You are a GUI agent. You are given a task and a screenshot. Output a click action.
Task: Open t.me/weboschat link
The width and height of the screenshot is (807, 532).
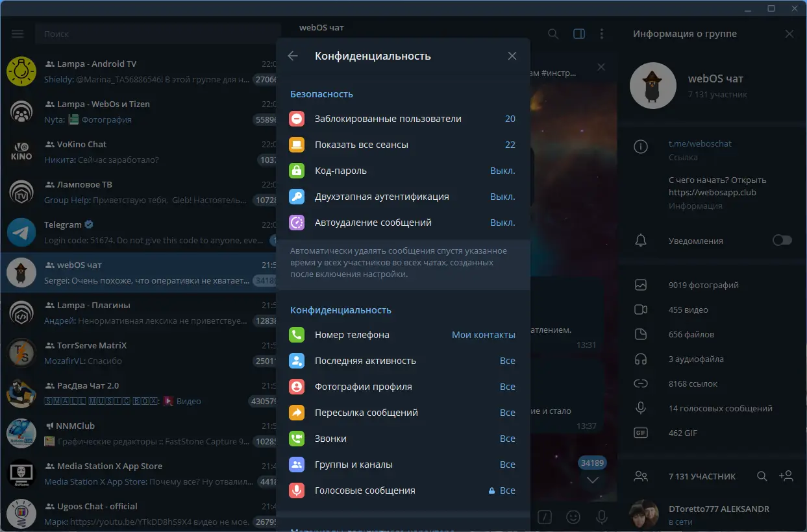(700, 143)
